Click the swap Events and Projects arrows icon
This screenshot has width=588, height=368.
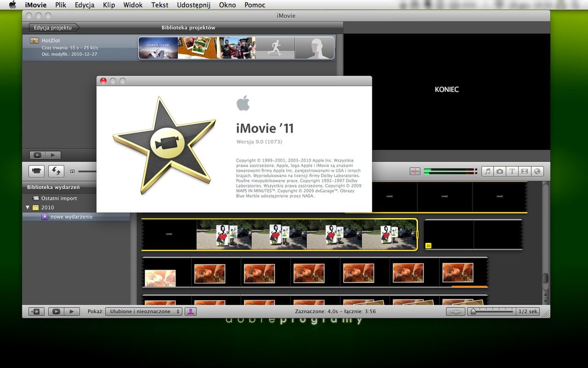[x=56, y=171]
